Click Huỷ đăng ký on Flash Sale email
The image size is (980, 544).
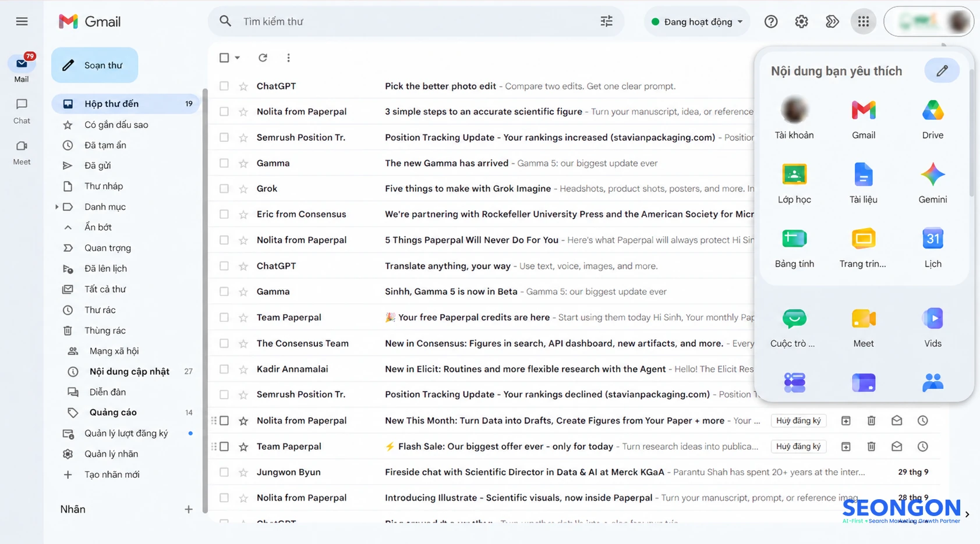[798, 446]
